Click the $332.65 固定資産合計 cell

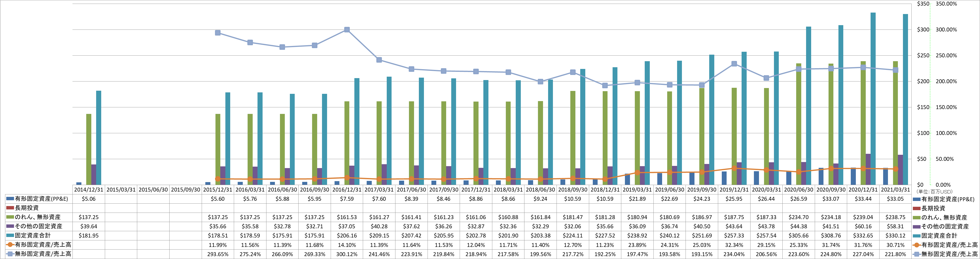point(863,235)
